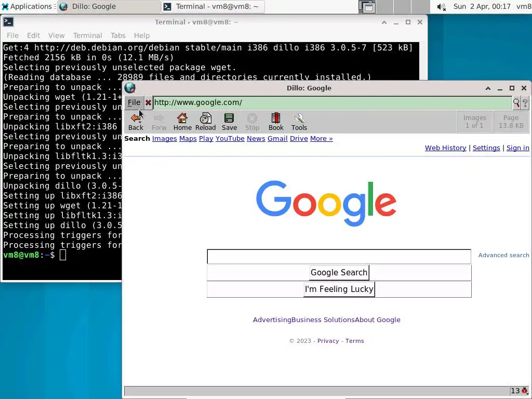This screenshot has width=532, height=399.
Task: Open the Terminal Tabs menu
Action: (x=118, y=35)
